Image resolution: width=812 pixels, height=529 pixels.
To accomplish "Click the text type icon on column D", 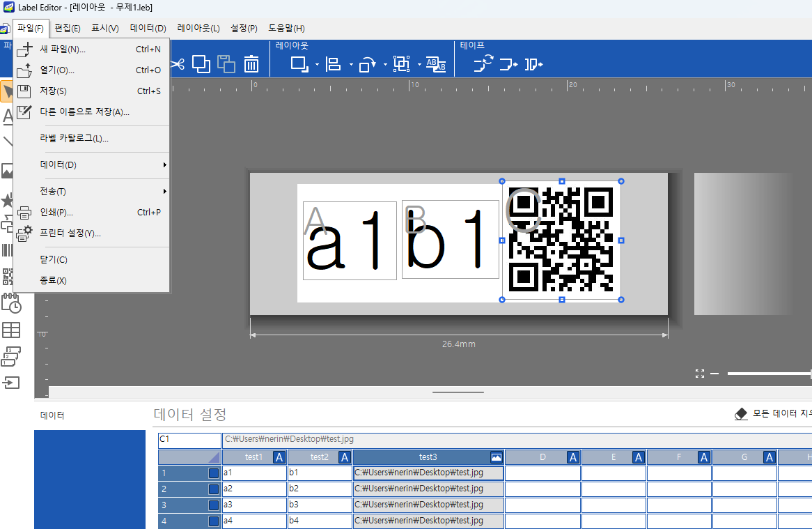I will (x=572, y=457).
